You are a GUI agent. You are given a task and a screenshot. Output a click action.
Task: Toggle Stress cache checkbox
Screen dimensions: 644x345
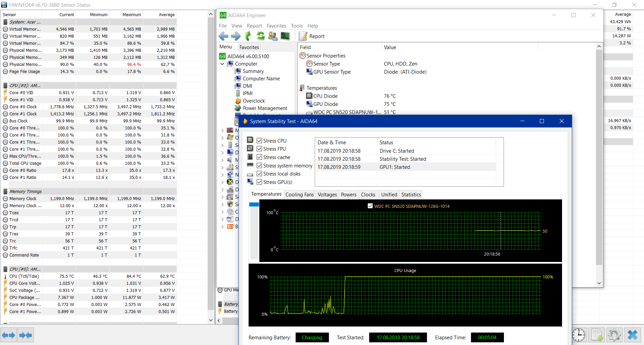[x=259, y=157]
